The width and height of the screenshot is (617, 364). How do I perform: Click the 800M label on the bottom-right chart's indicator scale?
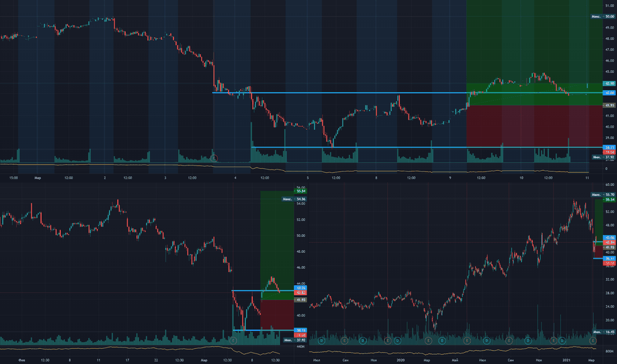(x=610, y=351)
